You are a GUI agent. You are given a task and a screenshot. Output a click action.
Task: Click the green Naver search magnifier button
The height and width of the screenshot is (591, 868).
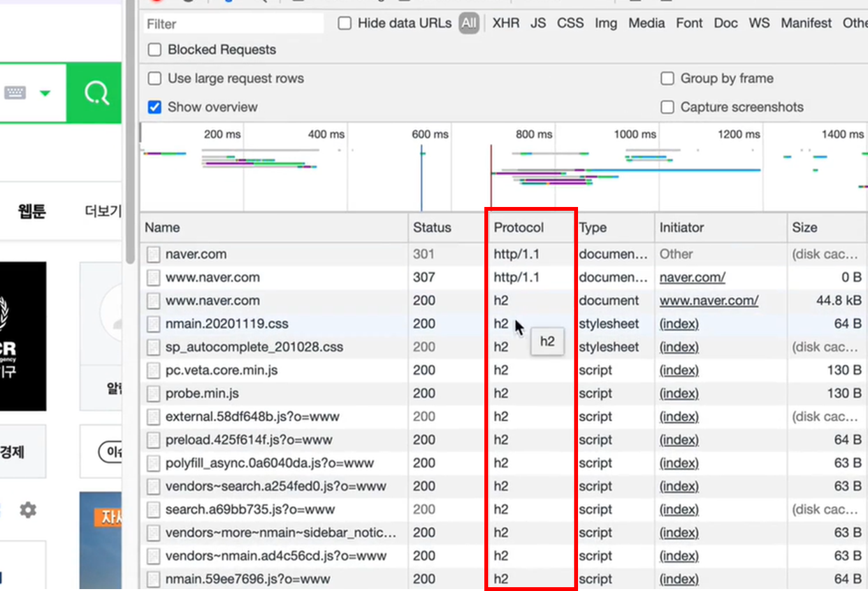(94, 93)
